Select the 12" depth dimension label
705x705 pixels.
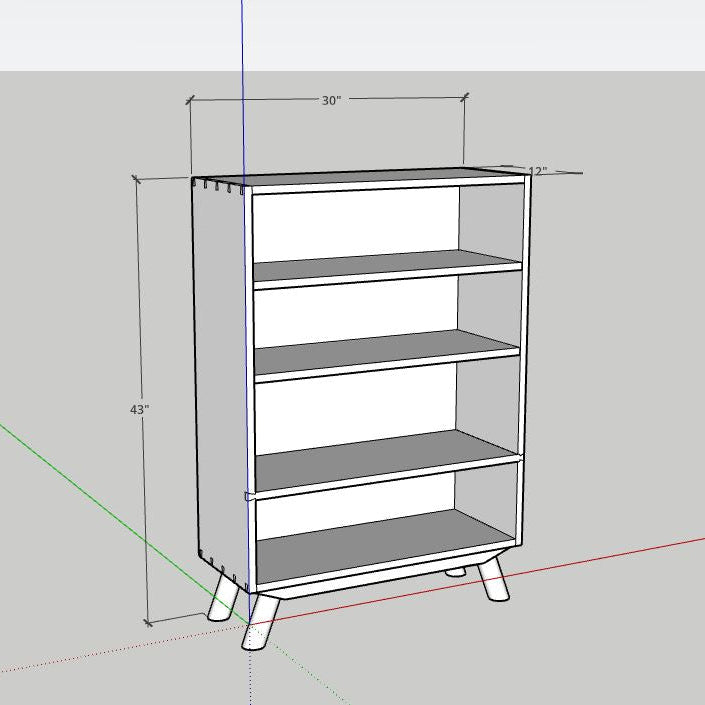coord(537,171)
